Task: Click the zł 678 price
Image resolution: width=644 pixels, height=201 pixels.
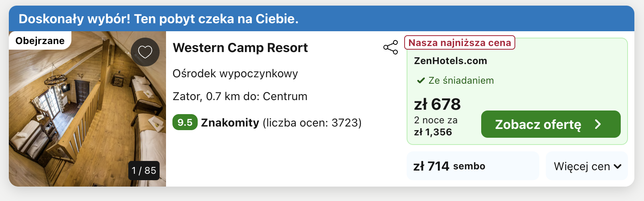Action: click(x=437, y=104)
